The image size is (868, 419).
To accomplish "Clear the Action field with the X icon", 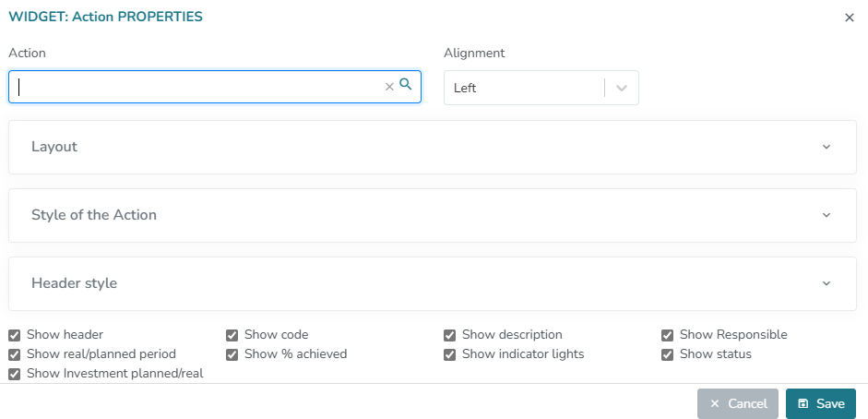I will pos(389,86).
